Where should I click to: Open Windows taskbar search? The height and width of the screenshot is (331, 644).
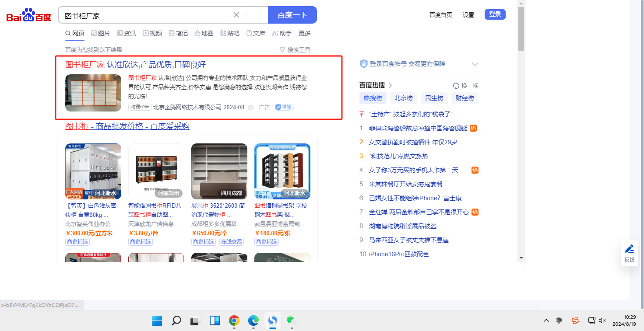click(x=176, y=321)
